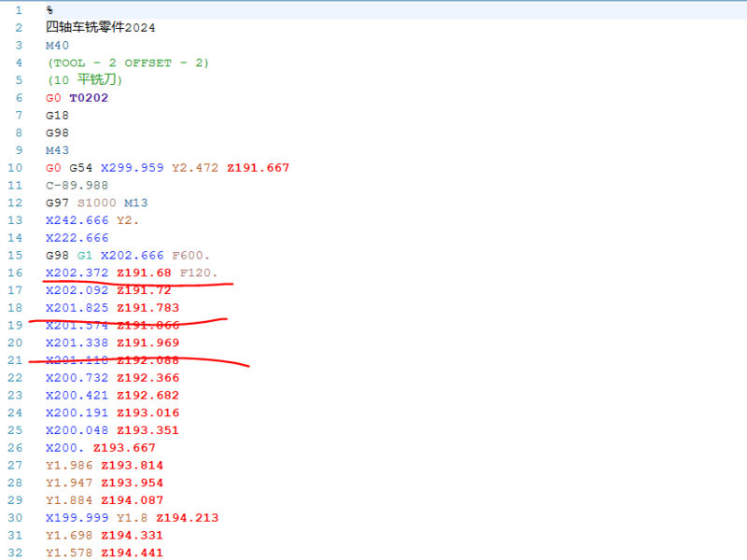The height and width of the screenshot is (560, 747).
Task: Click the X299.959 coordinate
Action: pos(132,168)
